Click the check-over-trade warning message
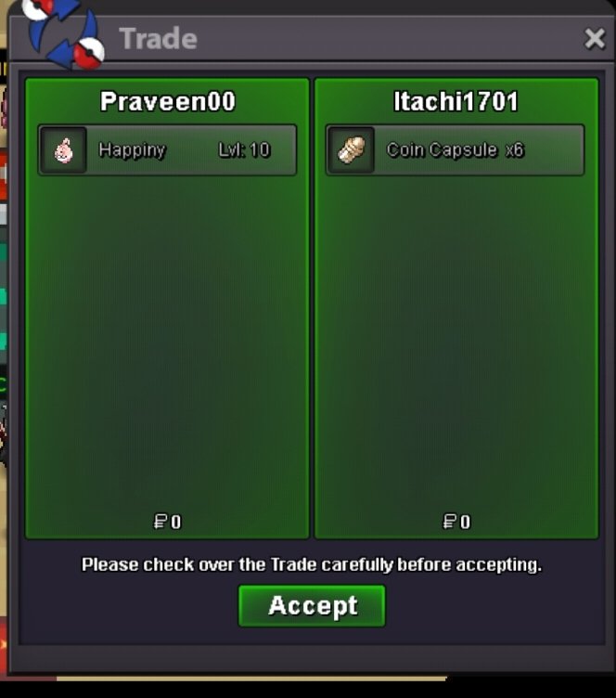 (312, 564)
